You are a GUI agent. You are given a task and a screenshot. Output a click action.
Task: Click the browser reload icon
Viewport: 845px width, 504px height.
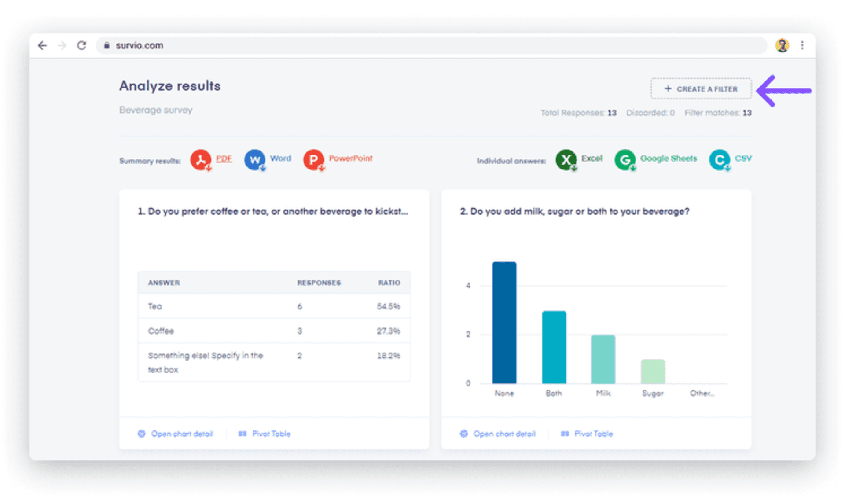pos(82,45)
